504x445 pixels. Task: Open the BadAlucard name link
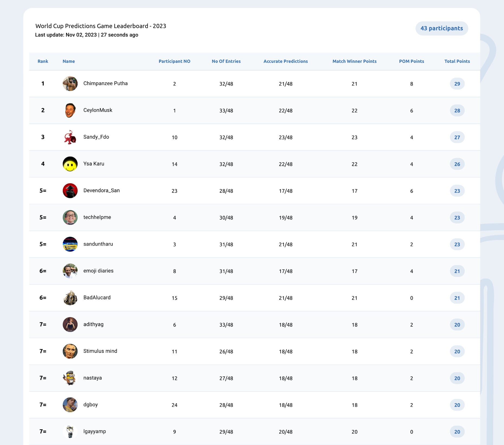97,297
